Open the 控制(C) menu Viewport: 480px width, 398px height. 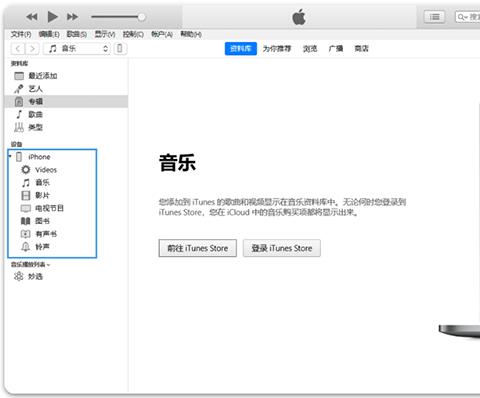point(133,34)
